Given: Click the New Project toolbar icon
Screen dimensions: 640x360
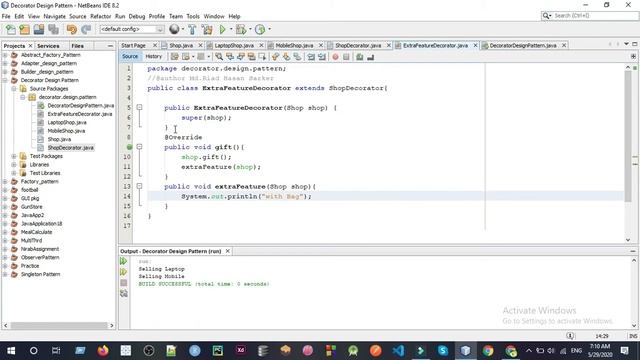Looking at the screenshot, I should click(24, 29).
